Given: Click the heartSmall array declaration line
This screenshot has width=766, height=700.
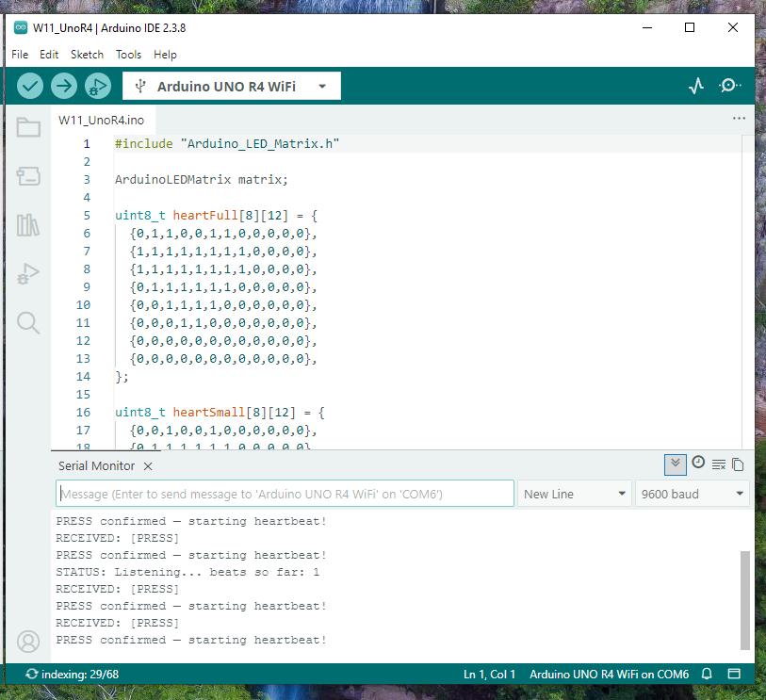Looking at the screenshot, I should coord(220,413).
